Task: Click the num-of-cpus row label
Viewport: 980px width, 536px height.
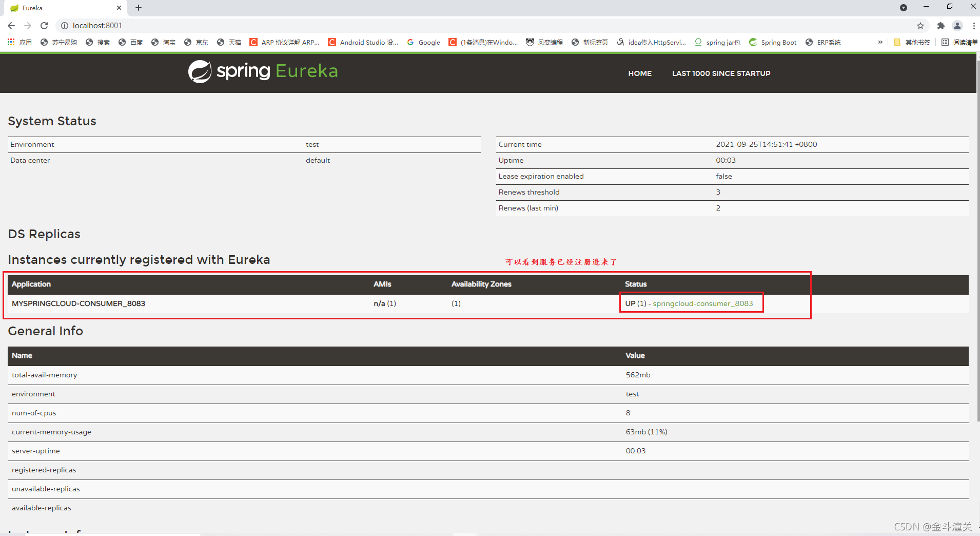Action: [x=34, y=413]
